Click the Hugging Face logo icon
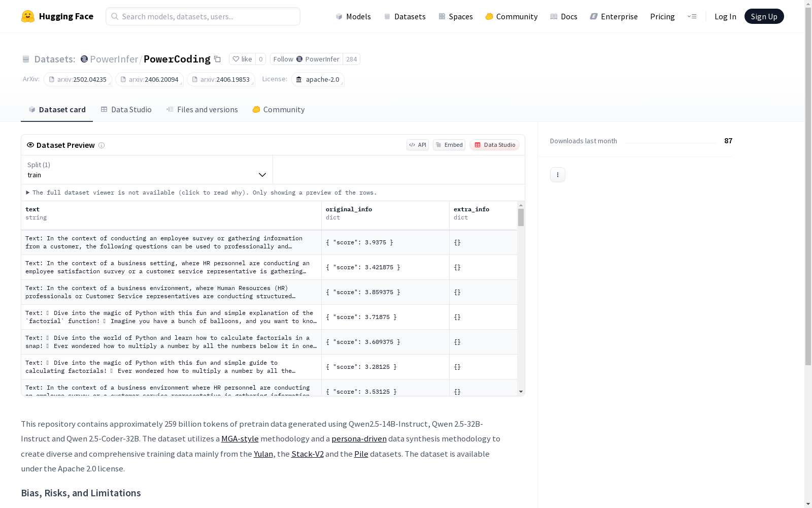 pyautogui.click(x=28, y=16)
